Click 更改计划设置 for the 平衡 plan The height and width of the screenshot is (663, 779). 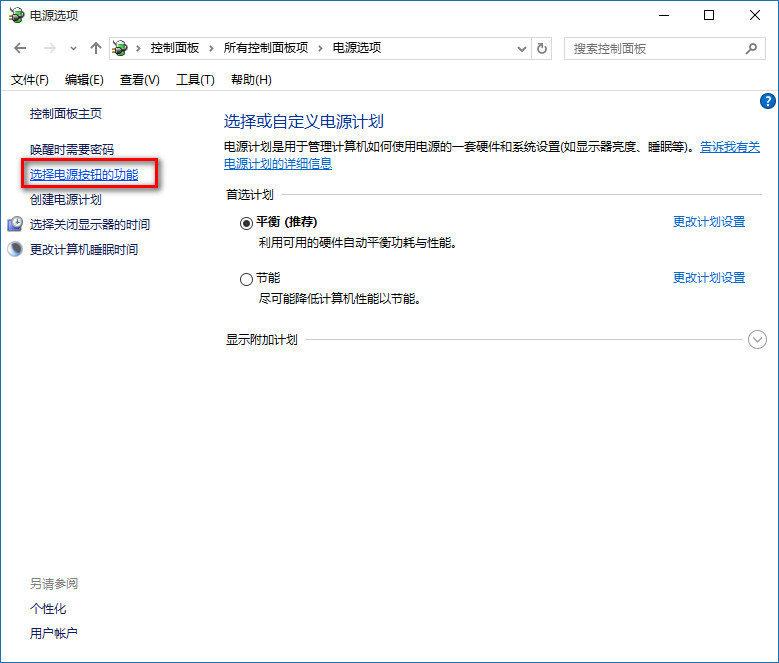pos(708,222)
